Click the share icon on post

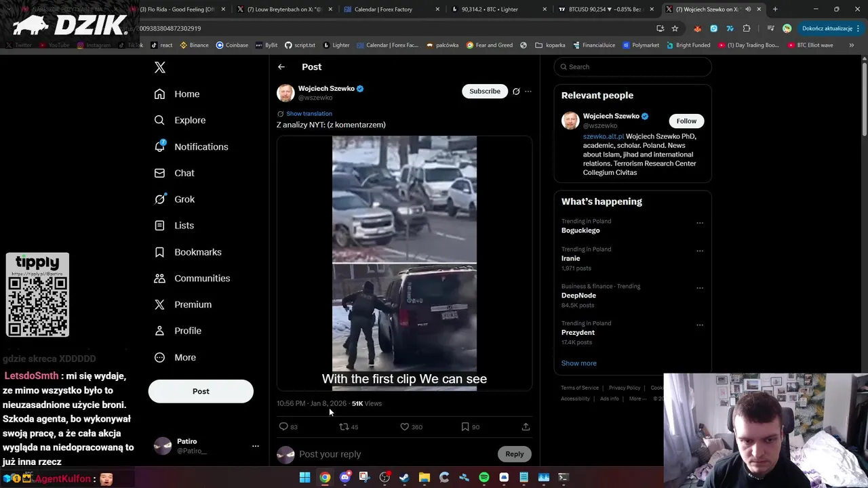pos(526,426)
